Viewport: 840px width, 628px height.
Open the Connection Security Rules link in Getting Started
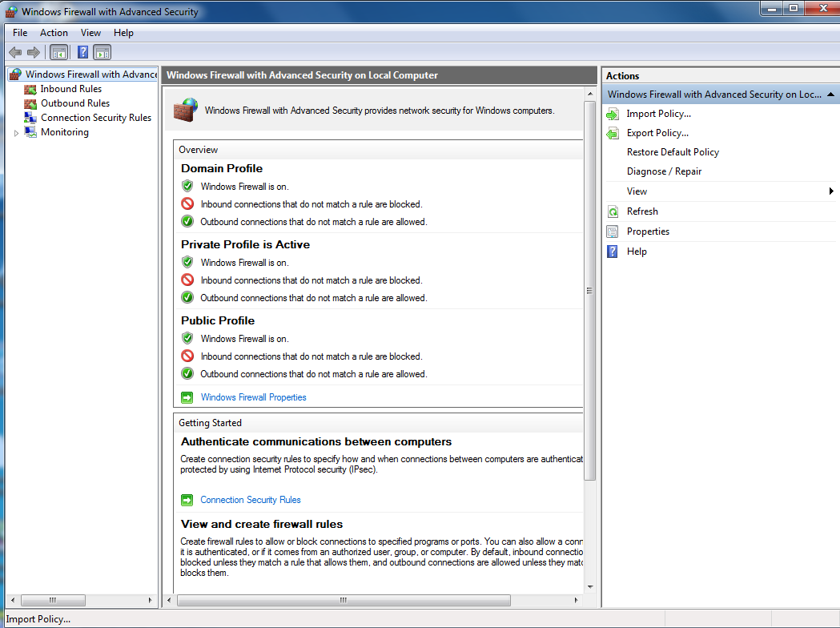[x=250, y=500]
